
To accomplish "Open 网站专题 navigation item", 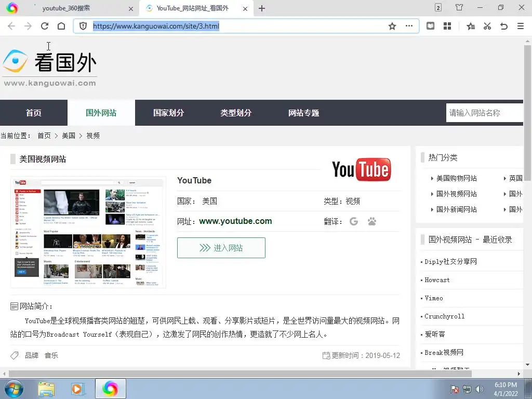I will coord(303,113).
